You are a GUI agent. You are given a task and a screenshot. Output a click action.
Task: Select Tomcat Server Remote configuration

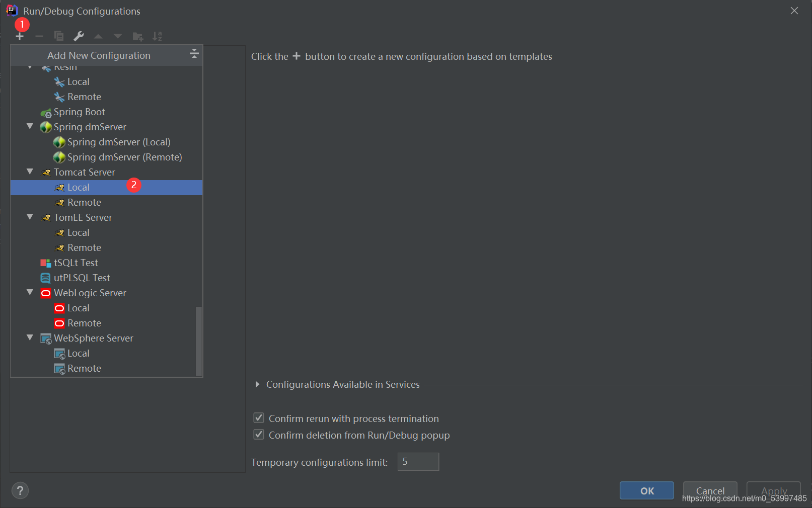coord(107,203)
